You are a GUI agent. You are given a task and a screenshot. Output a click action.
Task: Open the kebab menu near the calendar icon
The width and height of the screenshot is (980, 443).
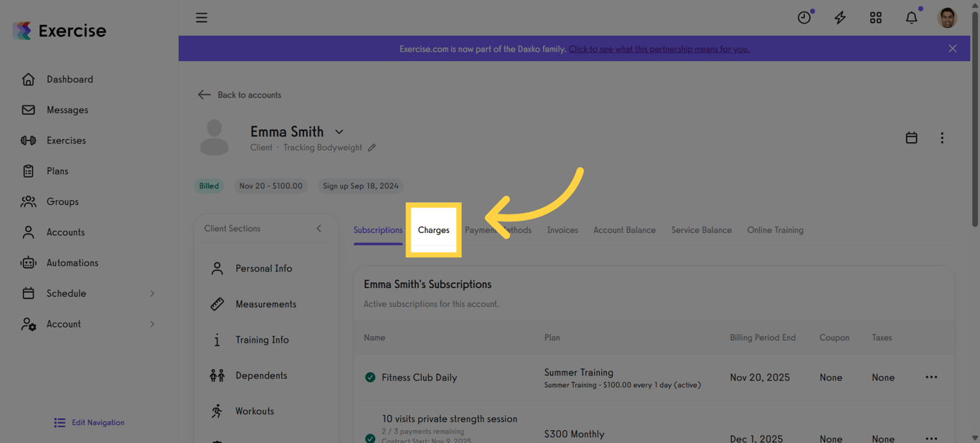pyautogui.click(x=942, y=138)
